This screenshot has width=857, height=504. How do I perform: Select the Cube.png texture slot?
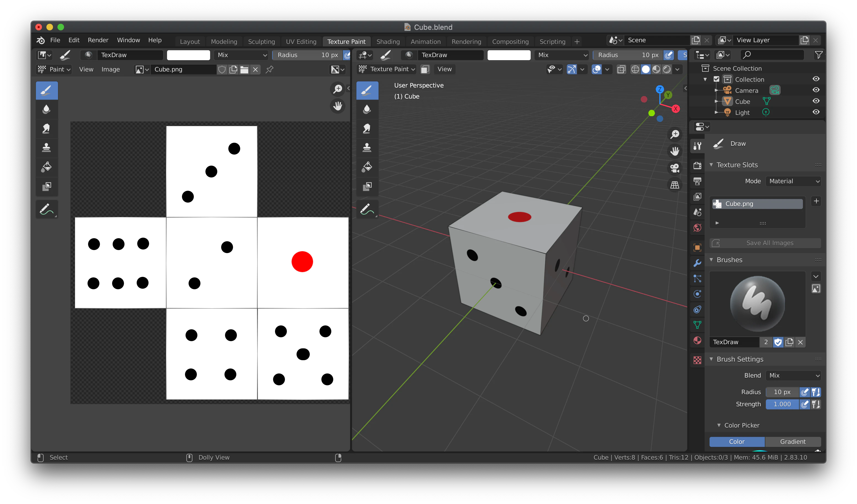[x=758, y=204]
